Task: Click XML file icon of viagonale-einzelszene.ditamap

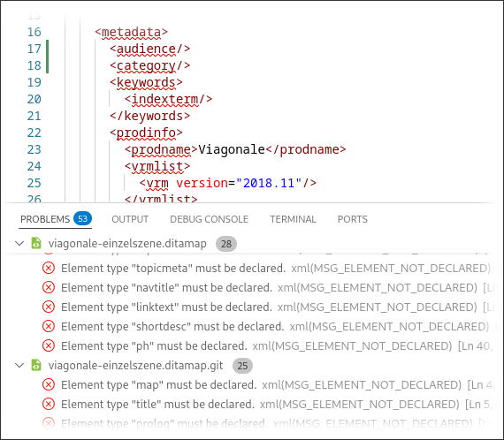Action: point(36,244)
